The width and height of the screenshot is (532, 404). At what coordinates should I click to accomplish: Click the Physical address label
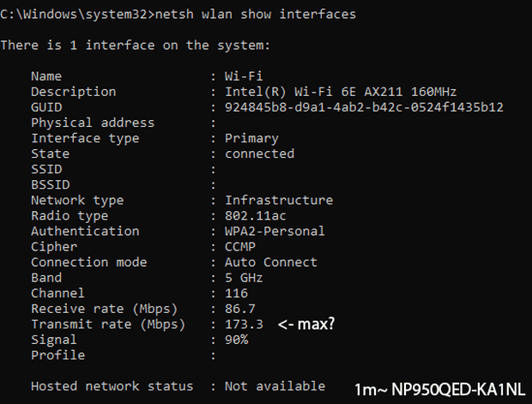92,123
